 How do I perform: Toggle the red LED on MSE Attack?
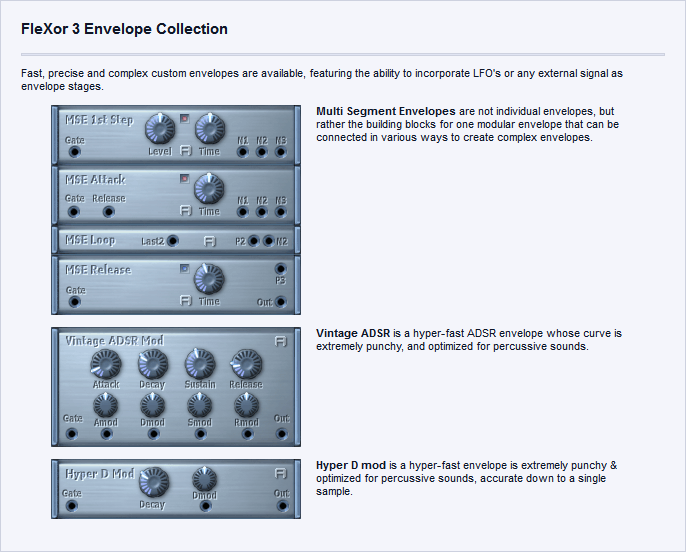[x=185, y=178]
